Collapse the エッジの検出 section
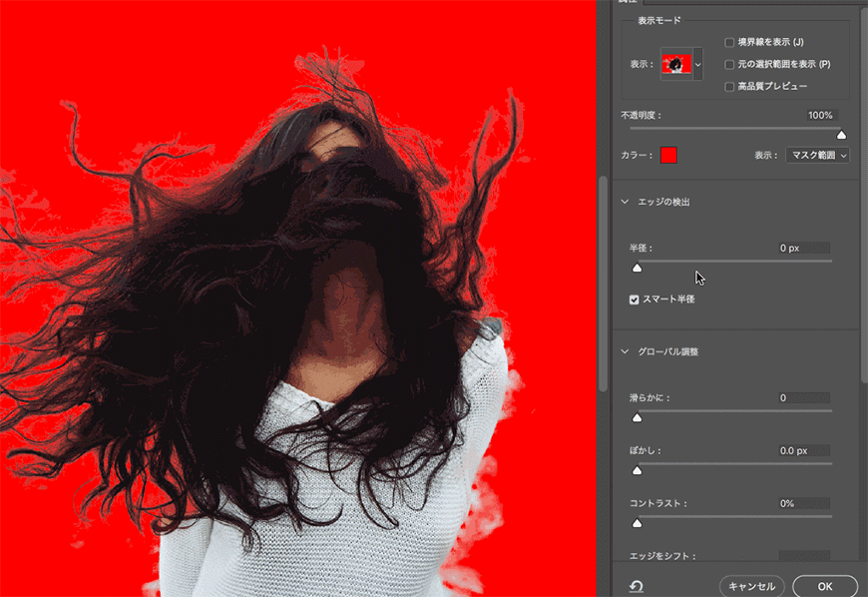 pos(627,202)
